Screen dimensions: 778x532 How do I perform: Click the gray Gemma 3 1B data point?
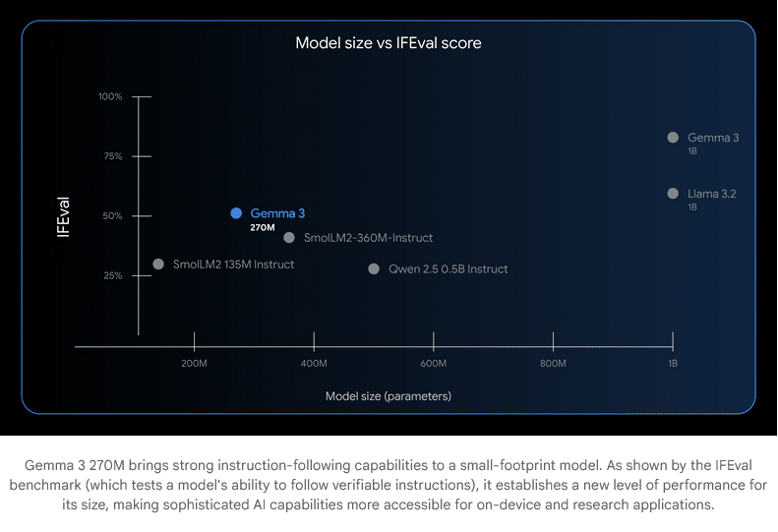tap(673, 138)
